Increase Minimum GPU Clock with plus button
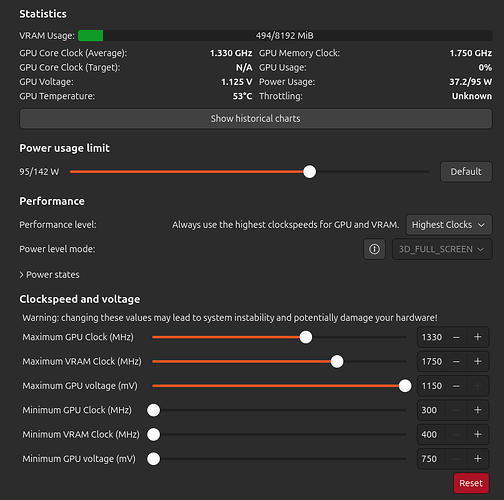504x500 pixels. point(478,410)
